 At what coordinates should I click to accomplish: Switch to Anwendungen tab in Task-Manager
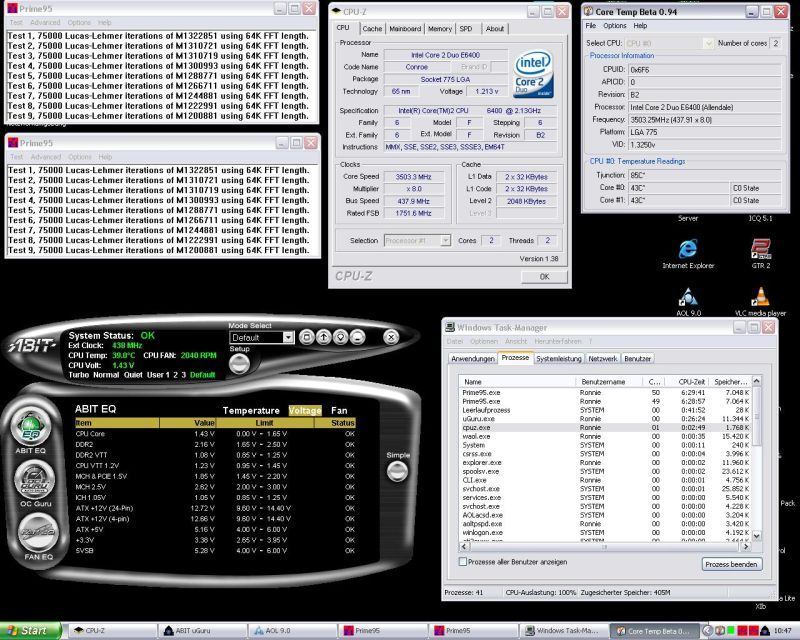[x=473, y=359]
